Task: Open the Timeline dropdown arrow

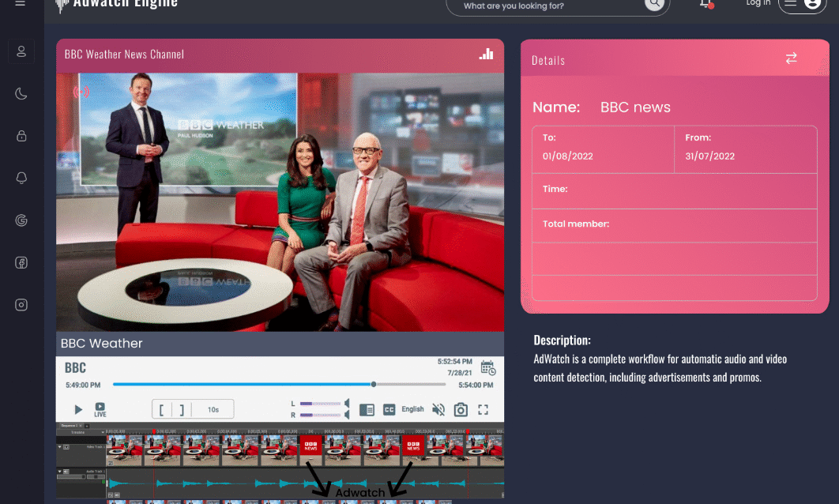Action: point(102,432)
